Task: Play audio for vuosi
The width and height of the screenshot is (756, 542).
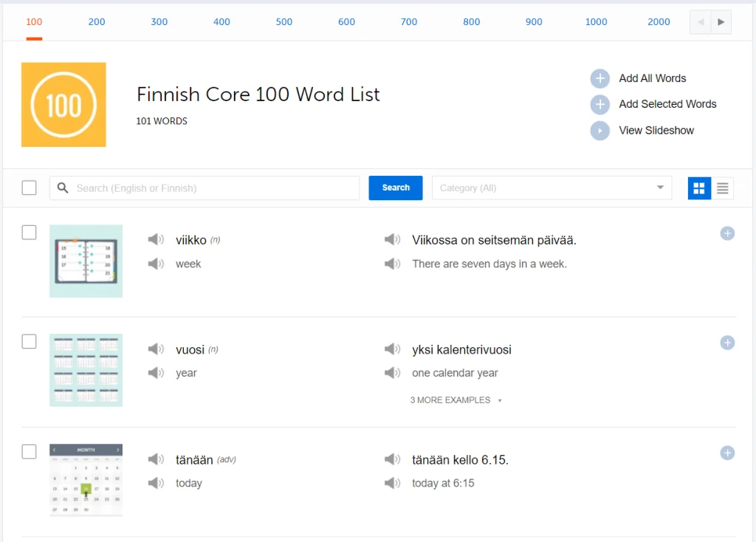Action: [x=156, y=349]
